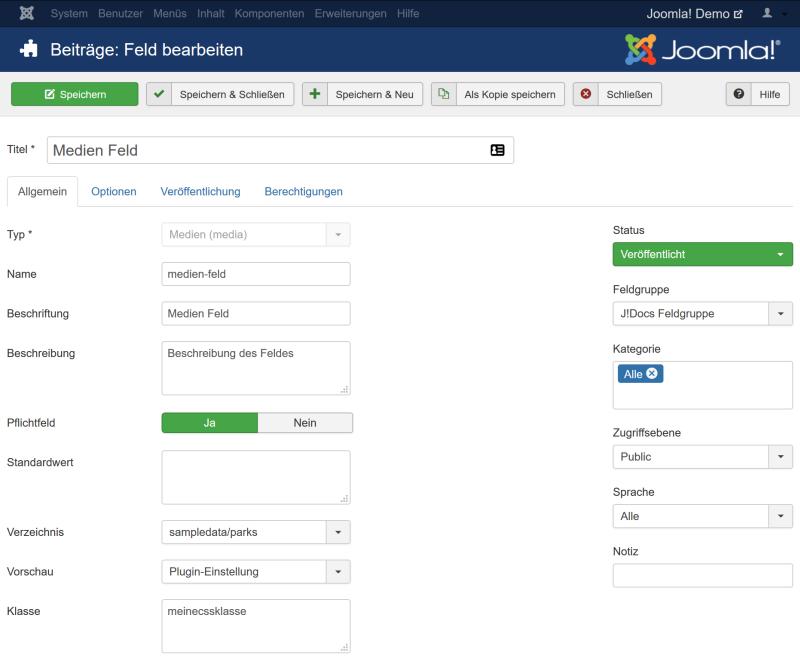Open the Feldgruppe dropdown

coord(779,314)
